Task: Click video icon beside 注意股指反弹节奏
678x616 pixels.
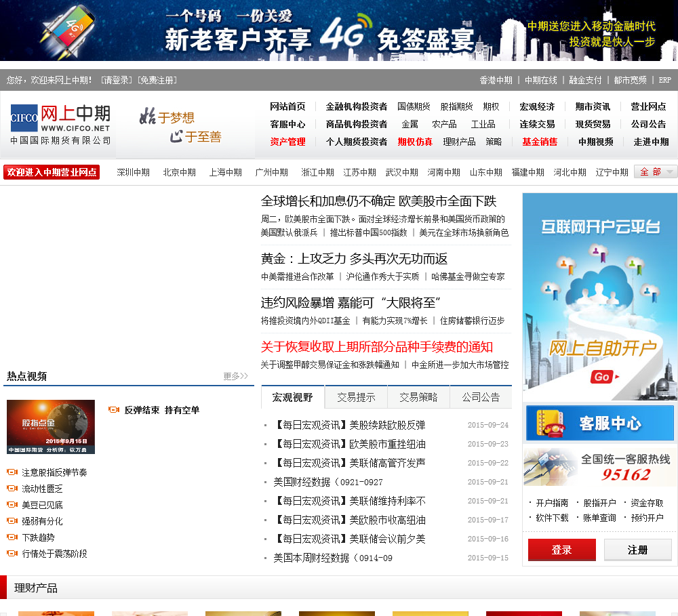Action: point(12,472)
